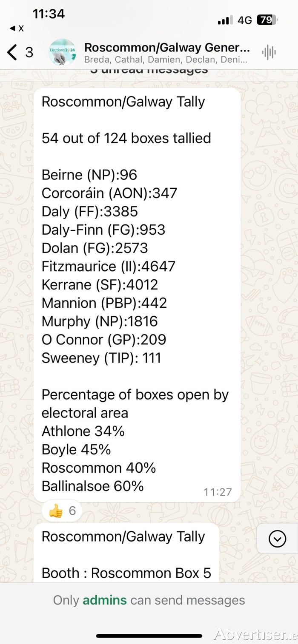Tap the 4G network indicator

click(x=245, y=20)
